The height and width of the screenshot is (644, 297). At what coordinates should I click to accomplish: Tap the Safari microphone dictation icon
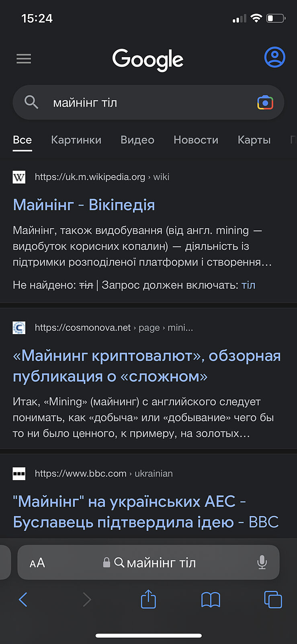[262, 562]
